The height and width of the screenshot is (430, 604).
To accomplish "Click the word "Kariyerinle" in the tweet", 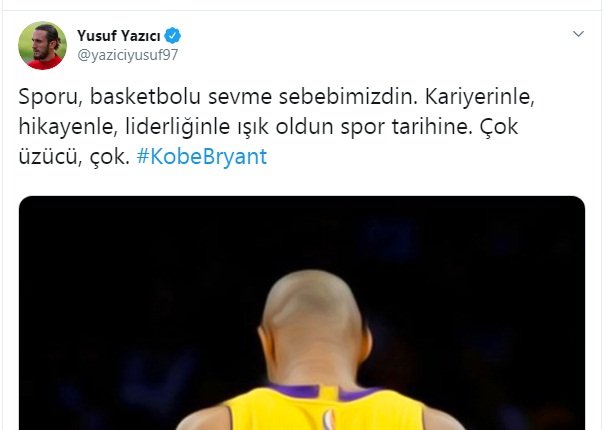I will click(480, 96).
